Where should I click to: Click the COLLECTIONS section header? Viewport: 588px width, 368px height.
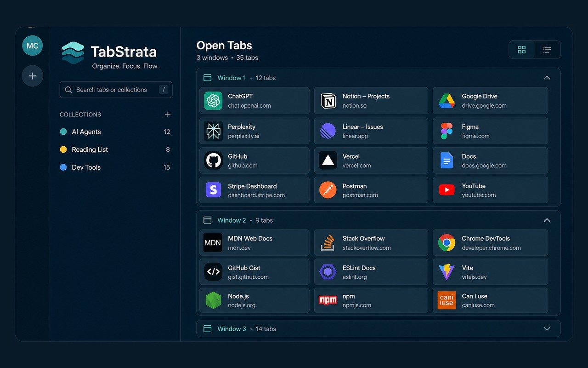[80, 115]
